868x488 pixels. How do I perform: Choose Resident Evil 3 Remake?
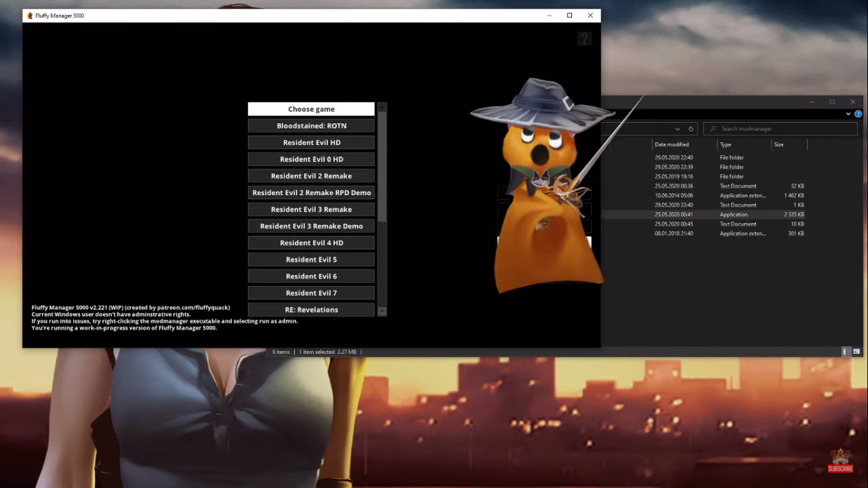311,210
